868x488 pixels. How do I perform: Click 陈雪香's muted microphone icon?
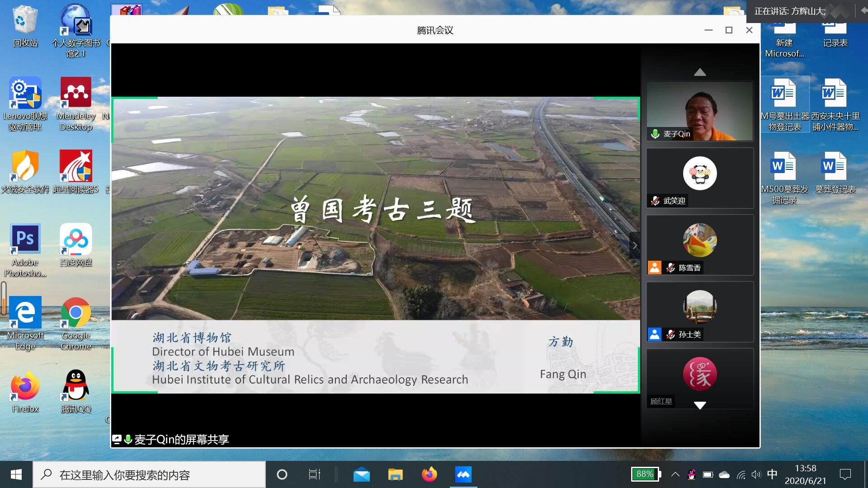tap(670, 267)
